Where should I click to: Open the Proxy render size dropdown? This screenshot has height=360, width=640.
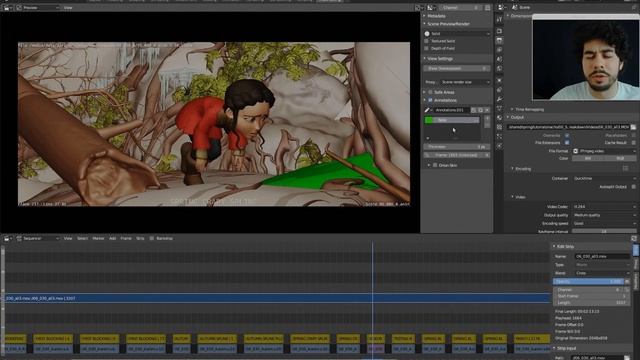point(465,82)
